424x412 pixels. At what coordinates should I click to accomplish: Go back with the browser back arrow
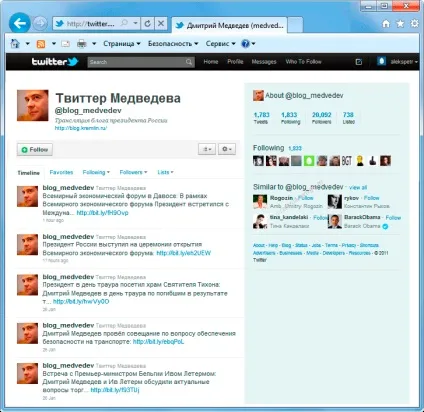pos(19,23)
